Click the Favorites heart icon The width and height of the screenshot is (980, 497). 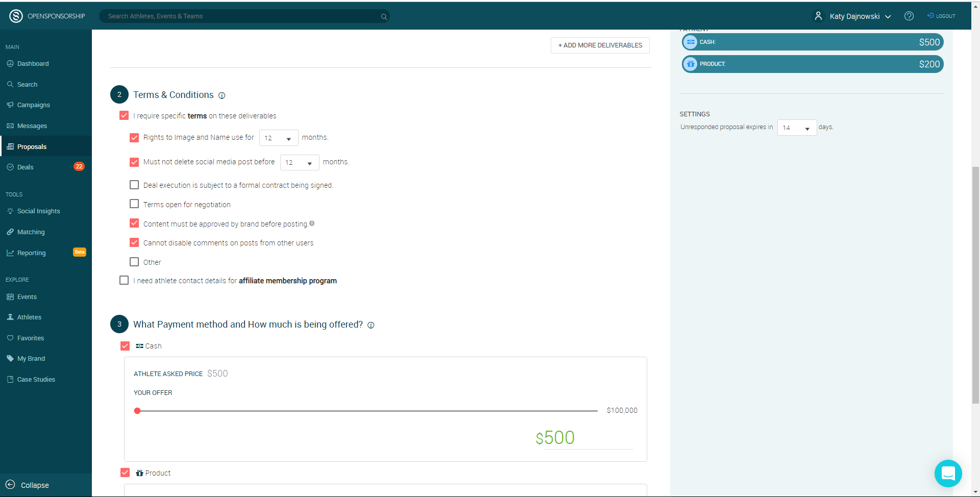10,338
